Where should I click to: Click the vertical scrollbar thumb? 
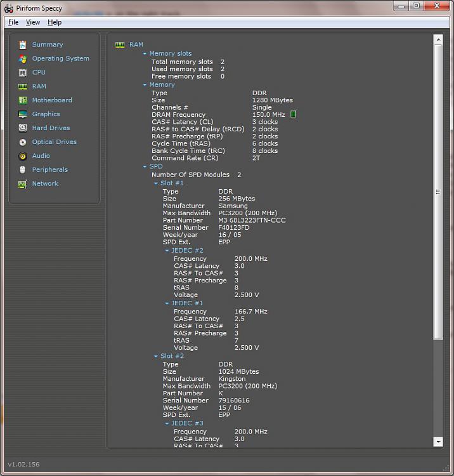click(438, 192)
